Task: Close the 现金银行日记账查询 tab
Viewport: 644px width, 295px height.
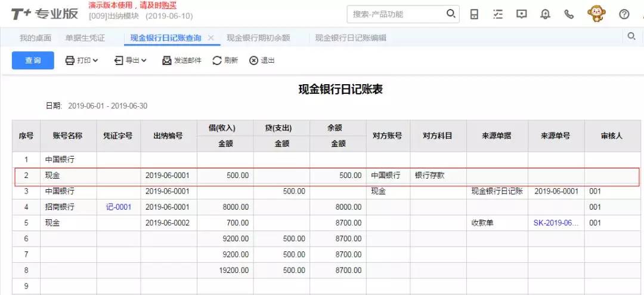Action: [x=210, y=38]
